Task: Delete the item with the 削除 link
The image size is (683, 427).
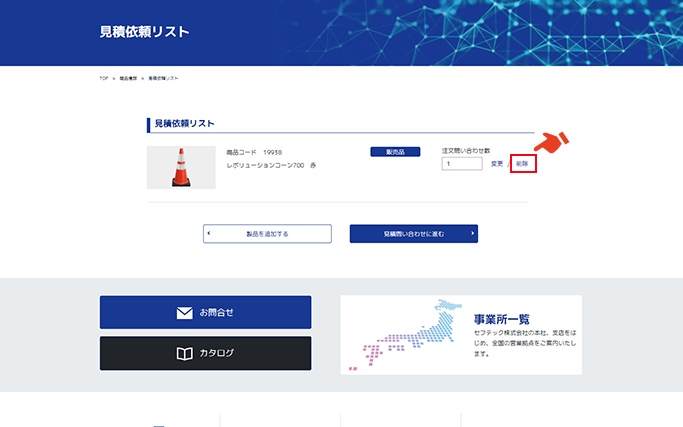Action: 522,164
